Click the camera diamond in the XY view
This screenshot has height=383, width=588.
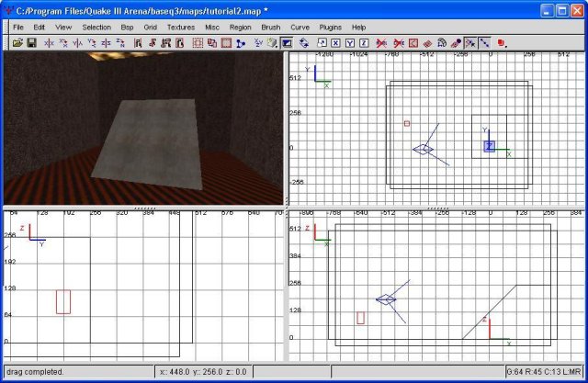coord(423,149)
